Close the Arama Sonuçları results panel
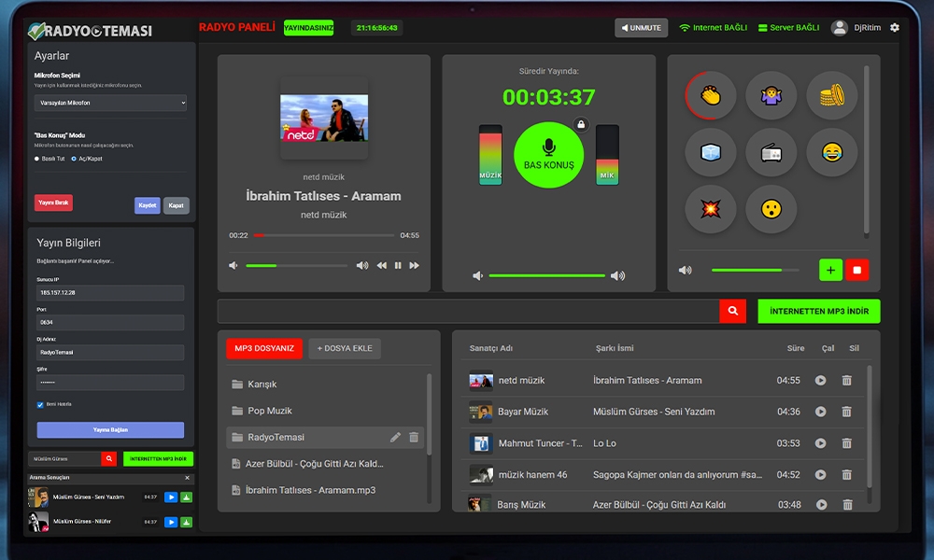 pyautogui.click(x=187, y=477)
